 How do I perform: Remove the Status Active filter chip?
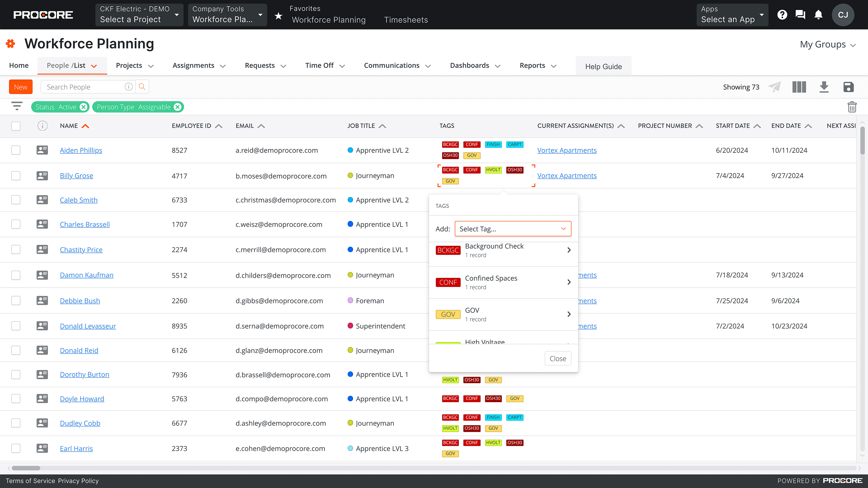83,107
